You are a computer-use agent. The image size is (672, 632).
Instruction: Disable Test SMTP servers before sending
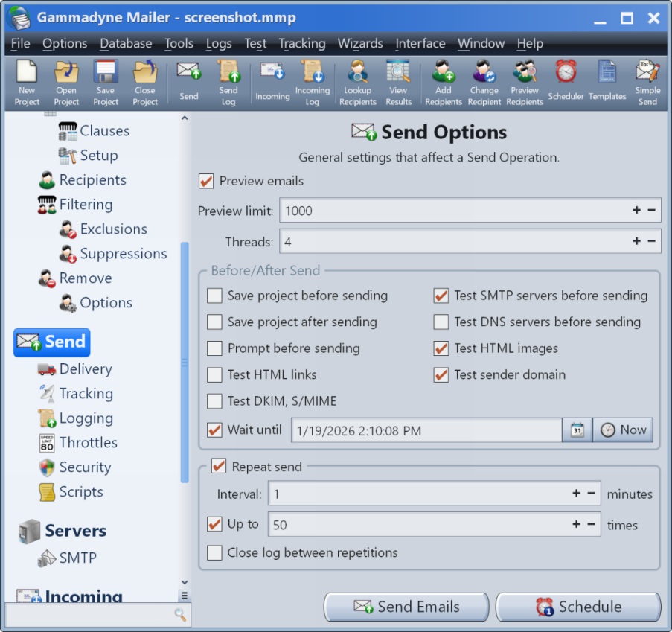coord(441,296)
